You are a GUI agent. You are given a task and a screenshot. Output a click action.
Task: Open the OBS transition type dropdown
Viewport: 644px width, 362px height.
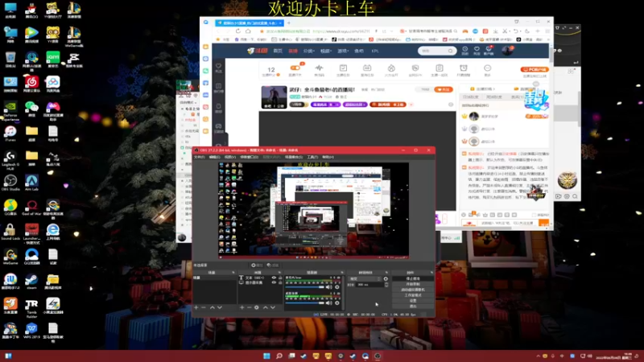click(x=365, y=278)
